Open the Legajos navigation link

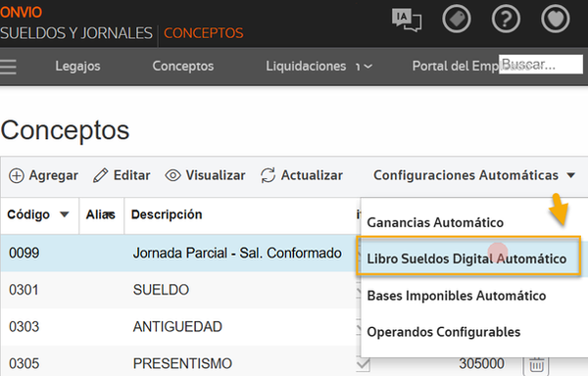point(77,67)
